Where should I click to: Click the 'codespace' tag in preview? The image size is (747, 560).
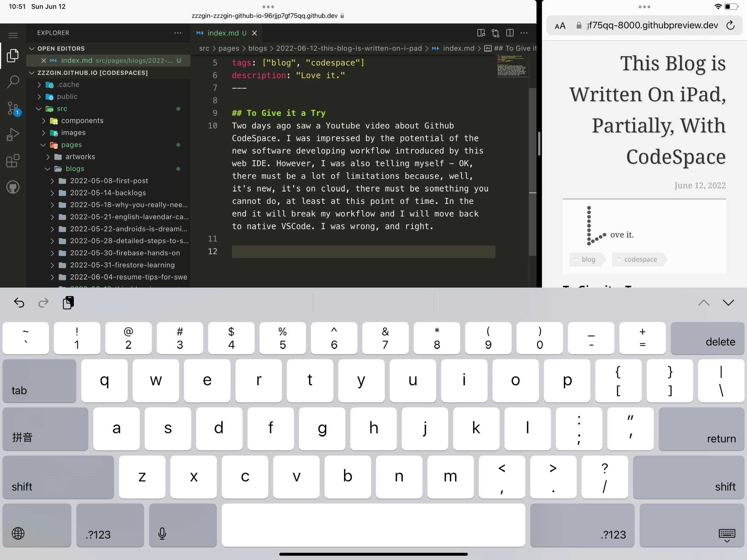640,259
